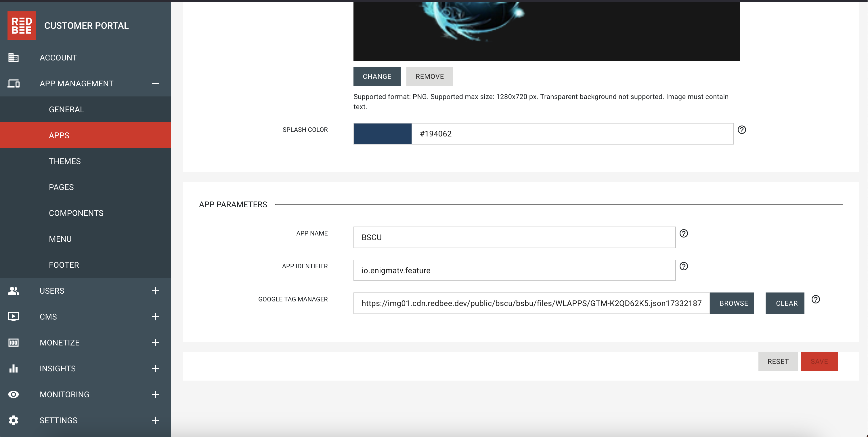
Task: Click the App Management devices icon
Action: click(14, 83)
